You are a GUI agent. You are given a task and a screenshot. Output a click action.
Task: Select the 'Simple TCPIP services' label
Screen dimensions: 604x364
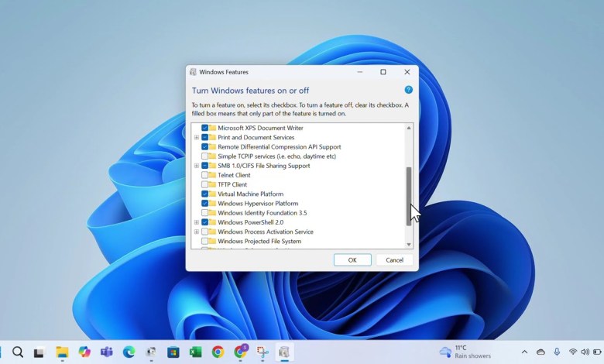point(277,156)
